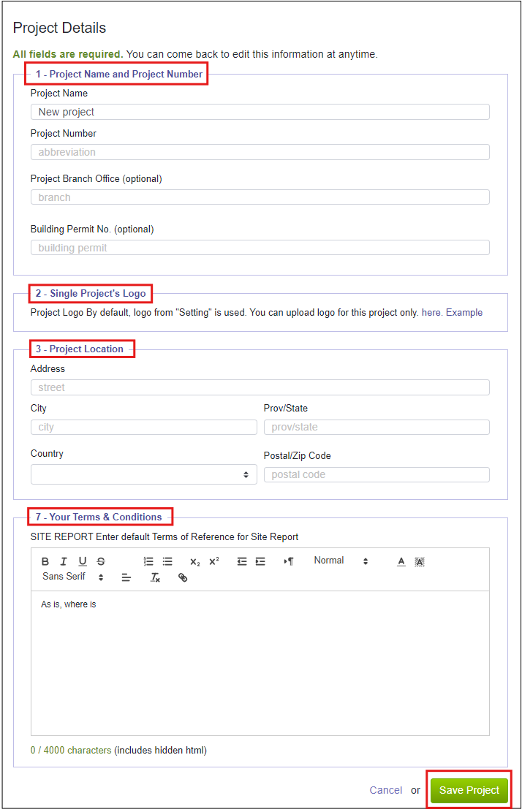Open the Example logo link
This screenshot has width=522, height=812.
coord(464,313)
